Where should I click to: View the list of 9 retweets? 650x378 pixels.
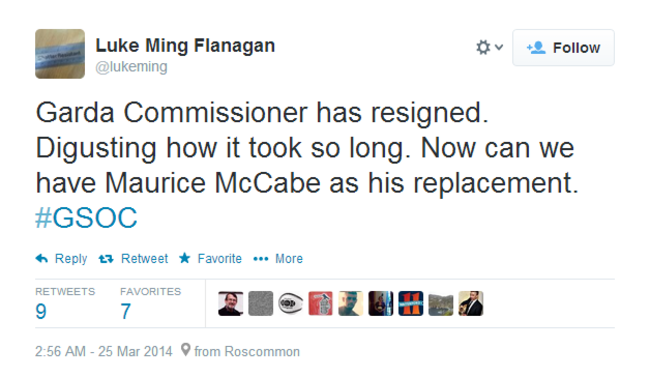[x=65, y=304]
